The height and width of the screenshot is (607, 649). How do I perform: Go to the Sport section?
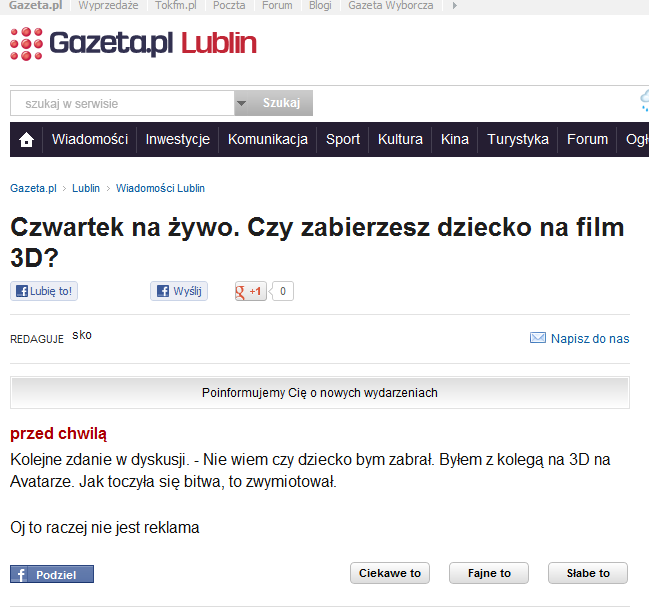tap(343, 140)
